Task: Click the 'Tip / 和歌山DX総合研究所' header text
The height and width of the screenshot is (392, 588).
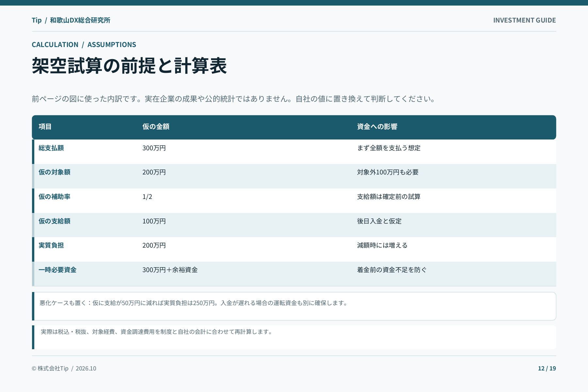Action: [x=71, y=20]
